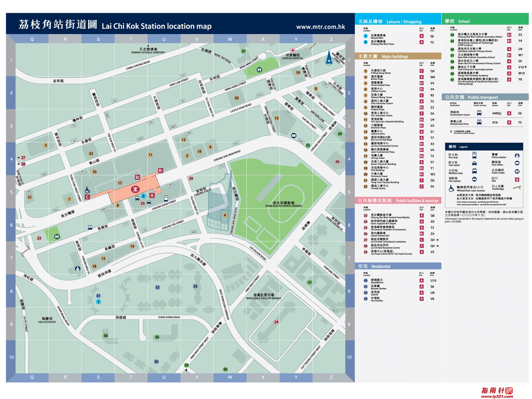The height and width of the screenshot is (399, 532).
Task: Click the red cross Caritas Hospital icon
Action: point(293,50)
